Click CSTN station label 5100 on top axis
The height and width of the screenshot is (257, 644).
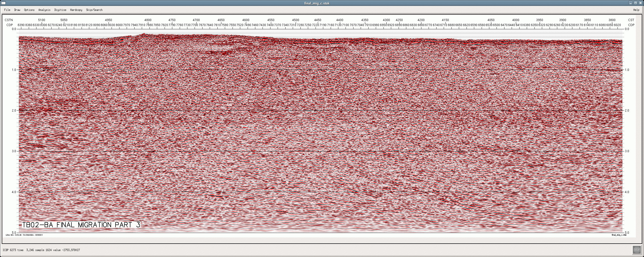(41, 20)
